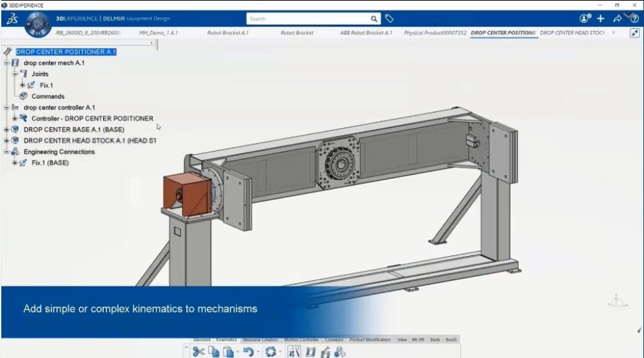Screen dimensions: 644x358
Task: Select the Commands tree item
Action: (48, 96)
